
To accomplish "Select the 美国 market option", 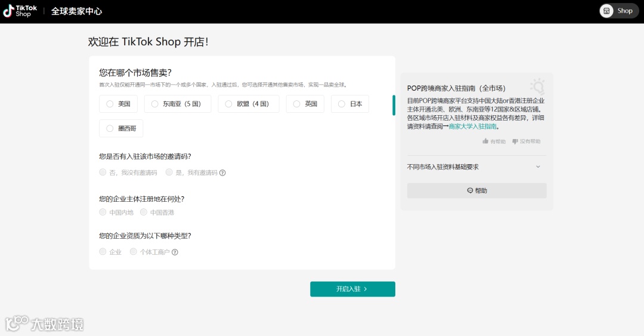I will [118, 104].
